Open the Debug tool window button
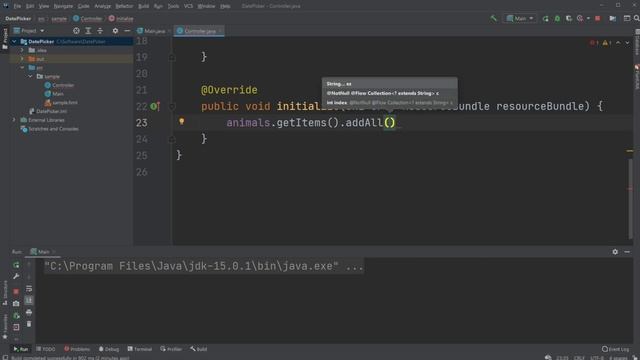640x360 pixels. pos(109,349)
